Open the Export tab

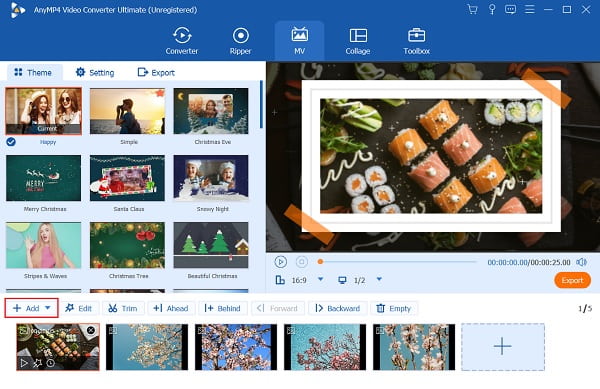click(x=156, y=72)
